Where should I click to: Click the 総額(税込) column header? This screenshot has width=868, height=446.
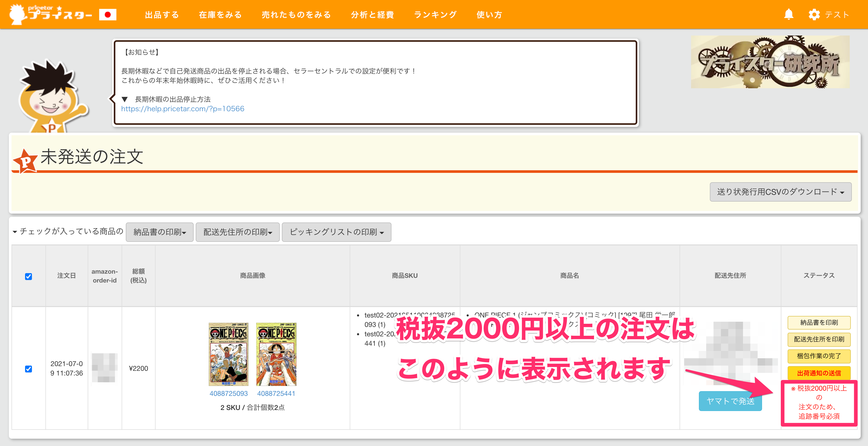[x=139, y=276]
